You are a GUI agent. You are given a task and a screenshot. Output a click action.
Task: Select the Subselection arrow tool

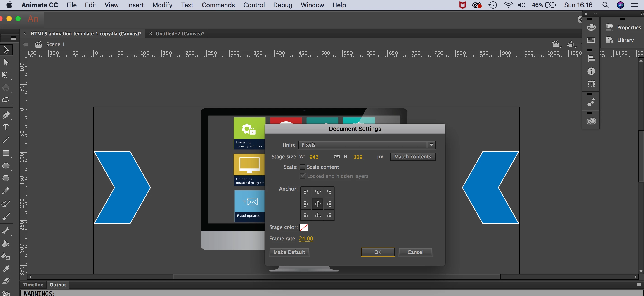coord(6,62)
